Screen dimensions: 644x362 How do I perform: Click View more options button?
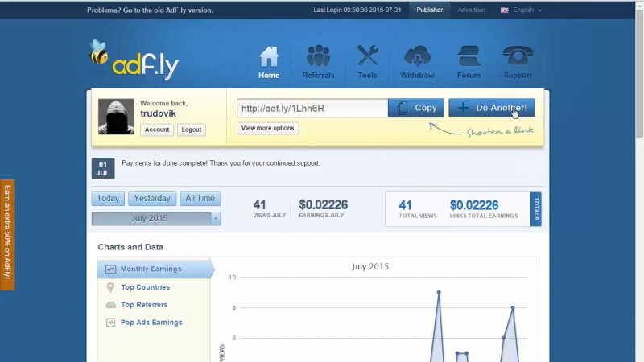pyautogui.click(x=267, y=129)
